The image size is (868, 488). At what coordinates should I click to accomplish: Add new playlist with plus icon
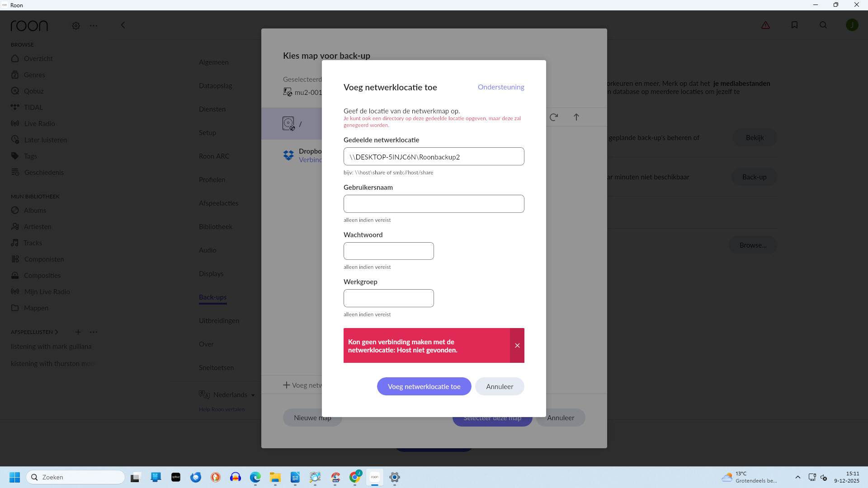click(x=78, y=332)
